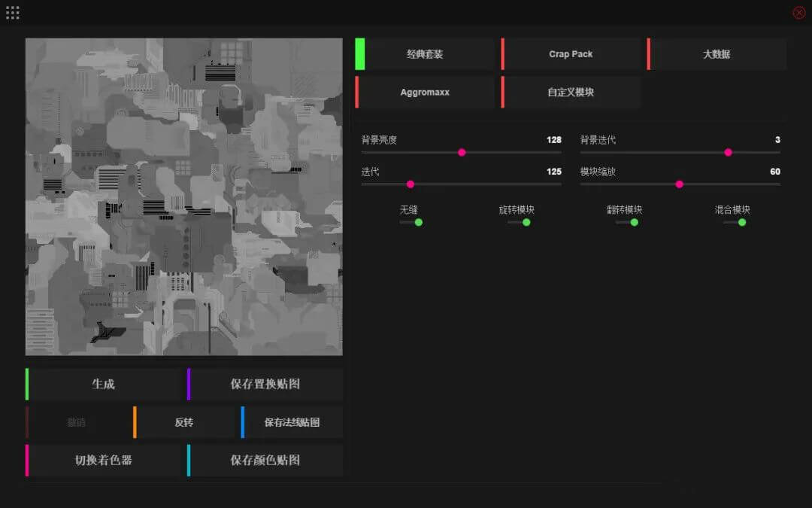Select the Aggromaxx module pack
Image resolution: width=812 pixels, height=508 pixels.
coord(425,93)
